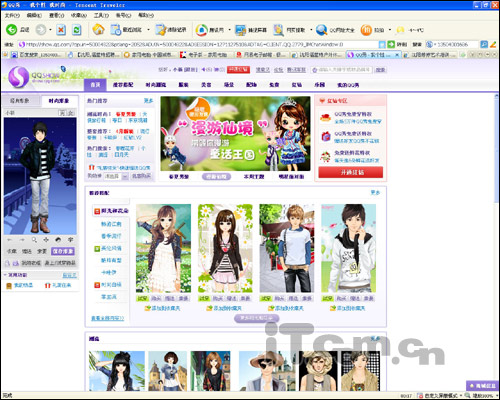The width and height of the screenshot is (500, 400).
Task: Open the 查看(V) menu
Action: coord(57,15)
